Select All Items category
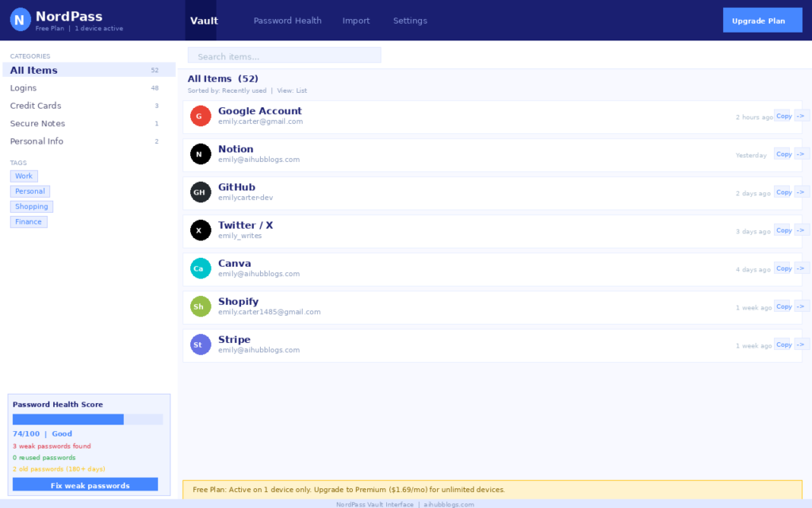 (x=89, y=70)
